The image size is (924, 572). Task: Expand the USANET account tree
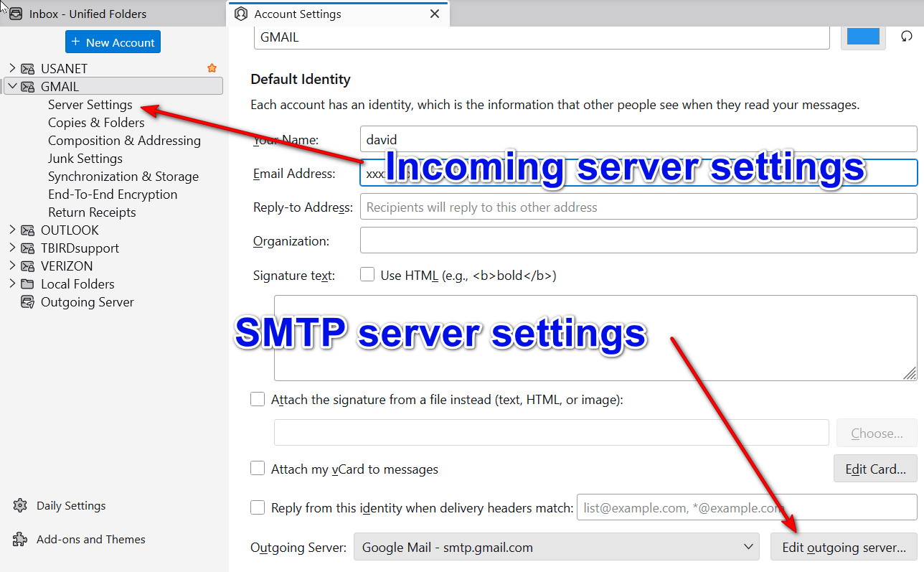(11, 68)
